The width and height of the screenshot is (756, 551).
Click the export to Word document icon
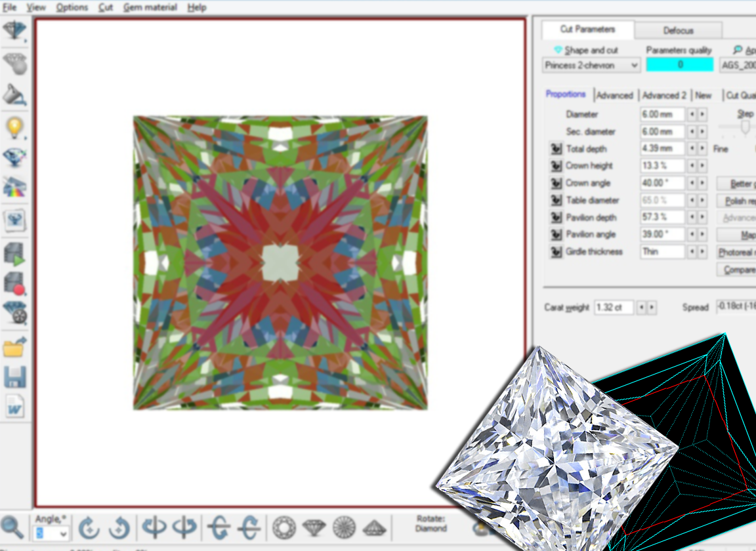pos(14,407)
